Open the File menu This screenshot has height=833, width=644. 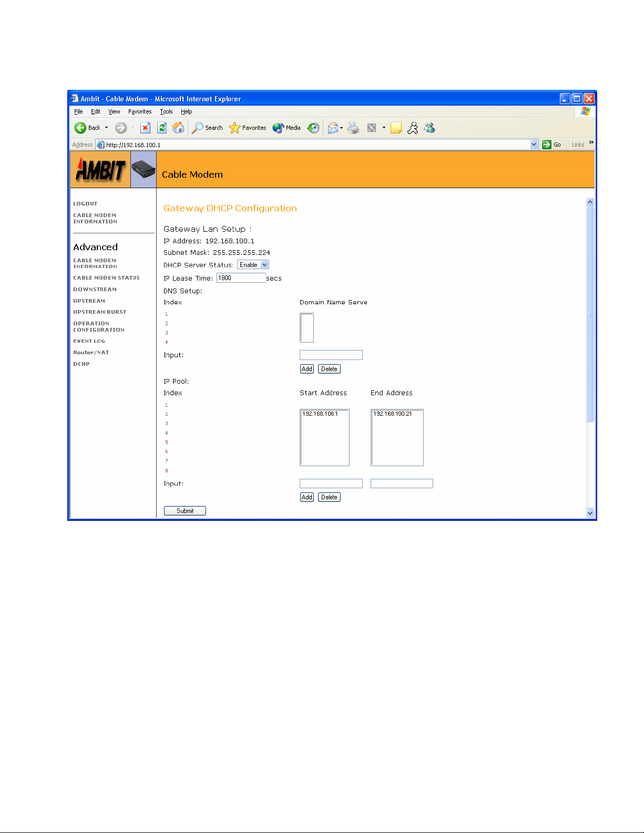(78, 111)
